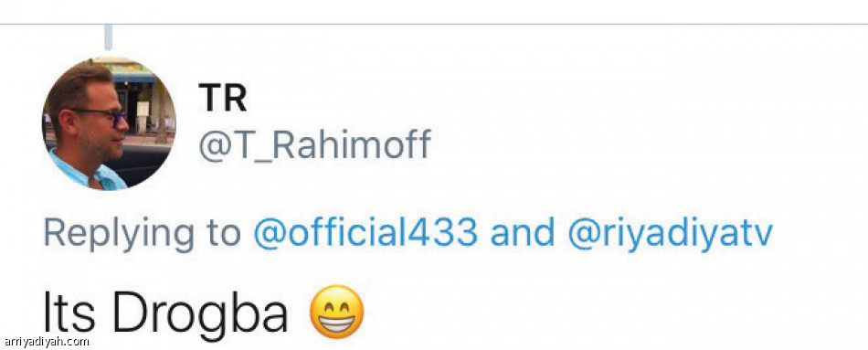Click the grinning face emoji

click(x=336, y=312)
